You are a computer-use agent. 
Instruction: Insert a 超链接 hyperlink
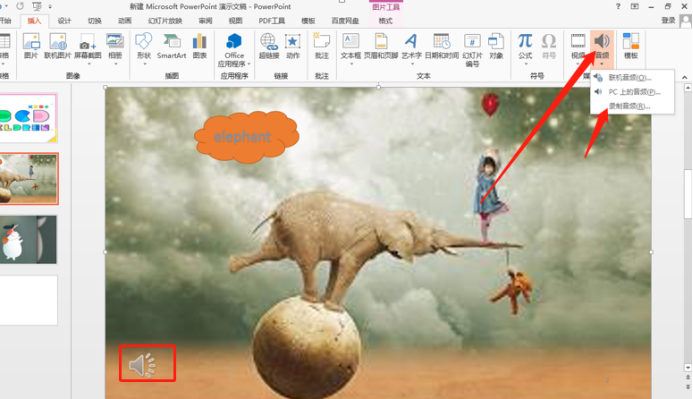click(269, 46)
